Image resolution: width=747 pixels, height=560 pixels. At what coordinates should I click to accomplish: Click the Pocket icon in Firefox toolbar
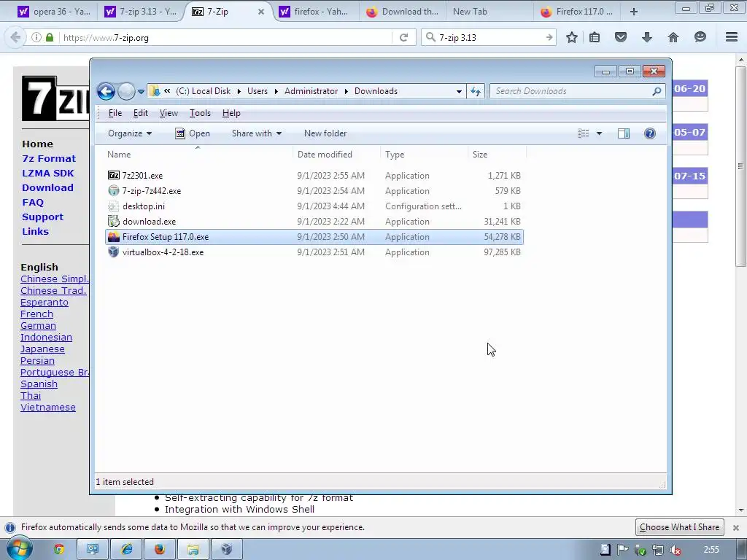pos(620,37)
